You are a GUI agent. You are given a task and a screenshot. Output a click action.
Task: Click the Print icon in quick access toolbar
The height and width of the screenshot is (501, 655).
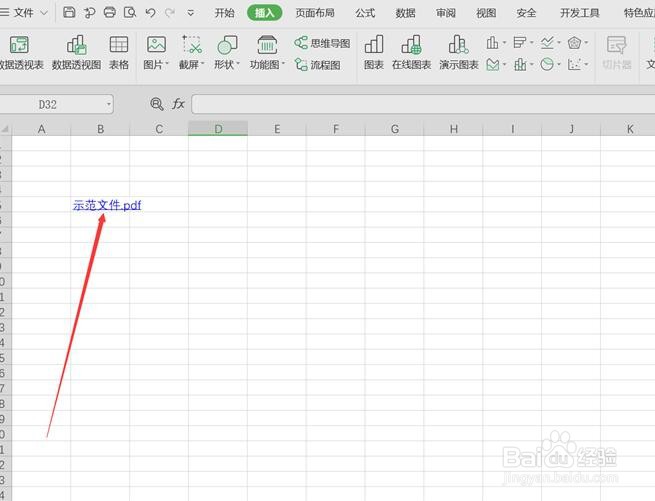click(x=110, y=13)
